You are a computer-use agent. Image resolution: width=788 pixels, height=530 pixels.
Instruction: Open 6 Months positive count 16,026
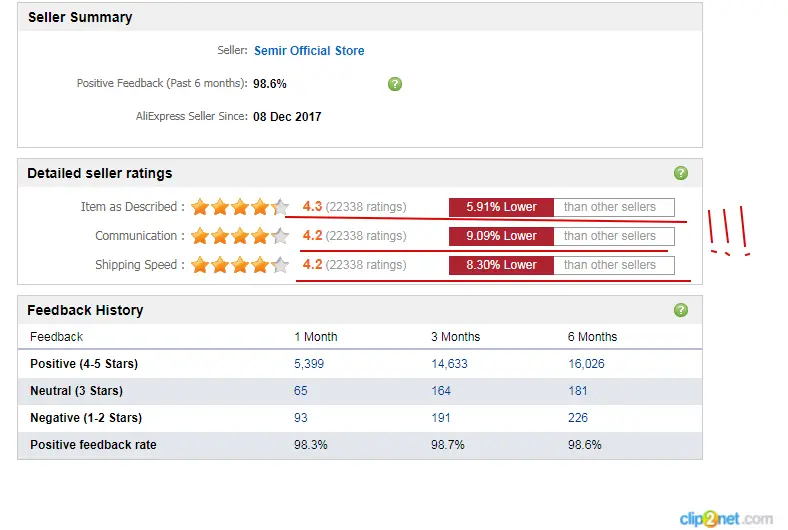586,364
